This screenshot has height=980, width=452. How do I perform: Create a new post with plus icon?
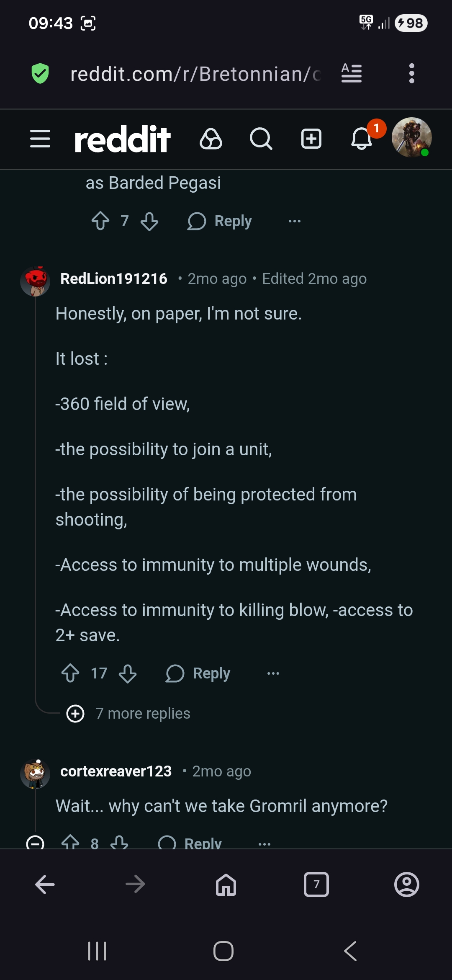point(311,139)
